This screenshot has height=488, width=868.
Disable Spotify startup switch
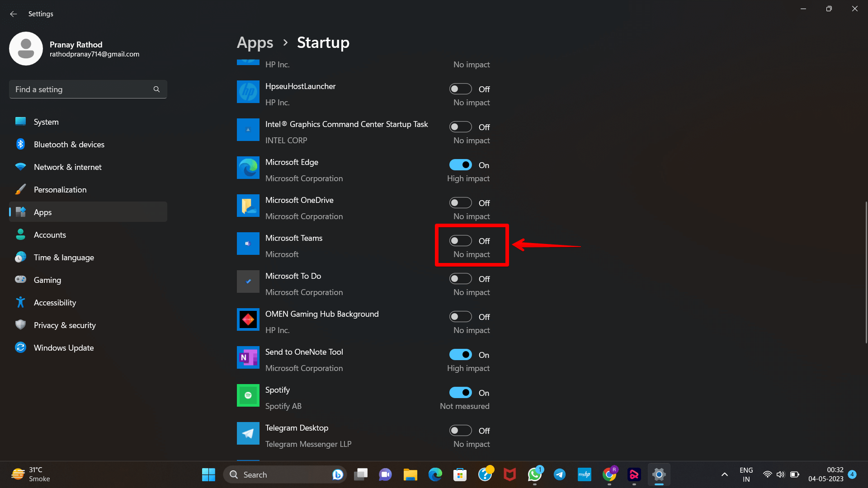(460, 393)
